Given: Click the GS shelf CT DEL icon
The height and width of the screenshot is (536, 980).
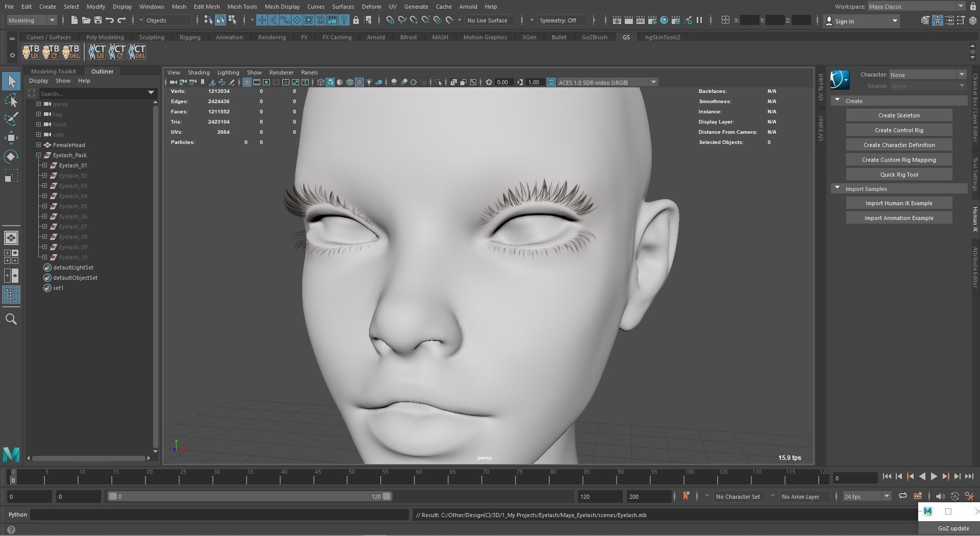Looking at the screenshot, I should [x=137, y=52].
